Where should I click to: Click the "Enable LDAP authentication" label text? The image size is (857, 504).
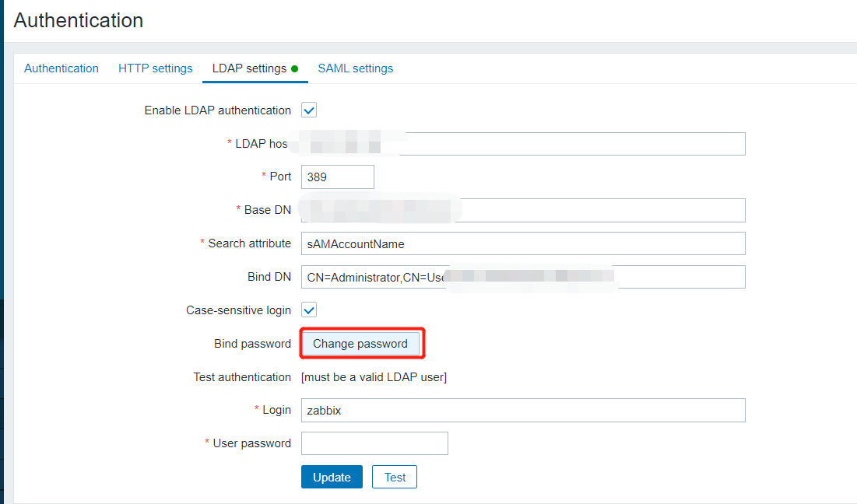tap(218, 110)
